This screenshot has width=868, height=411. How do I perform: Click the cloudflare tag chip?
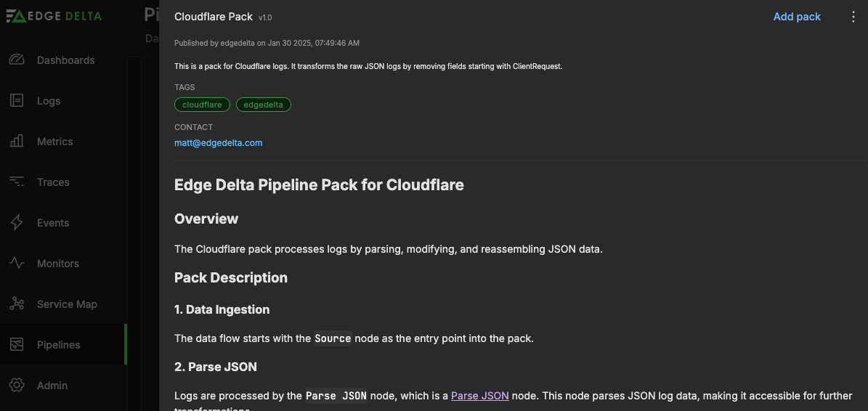(202, 105)
